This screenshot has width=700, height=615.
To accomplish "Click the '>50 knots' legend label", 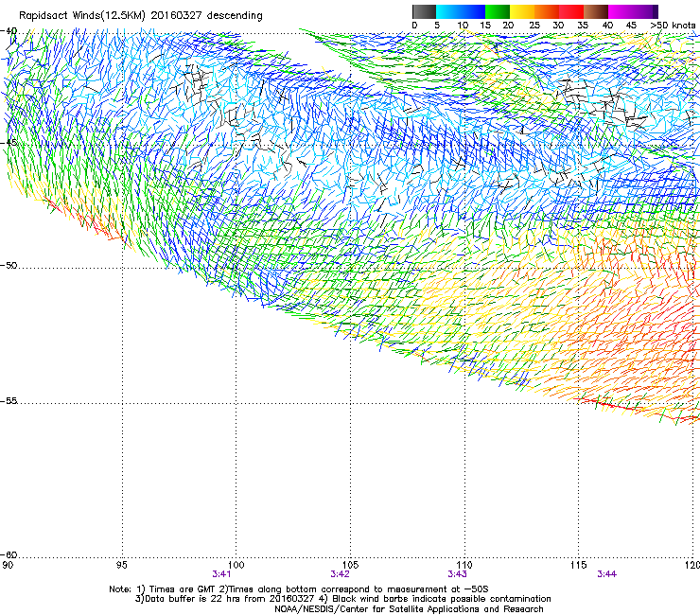I will pos(673,25).
